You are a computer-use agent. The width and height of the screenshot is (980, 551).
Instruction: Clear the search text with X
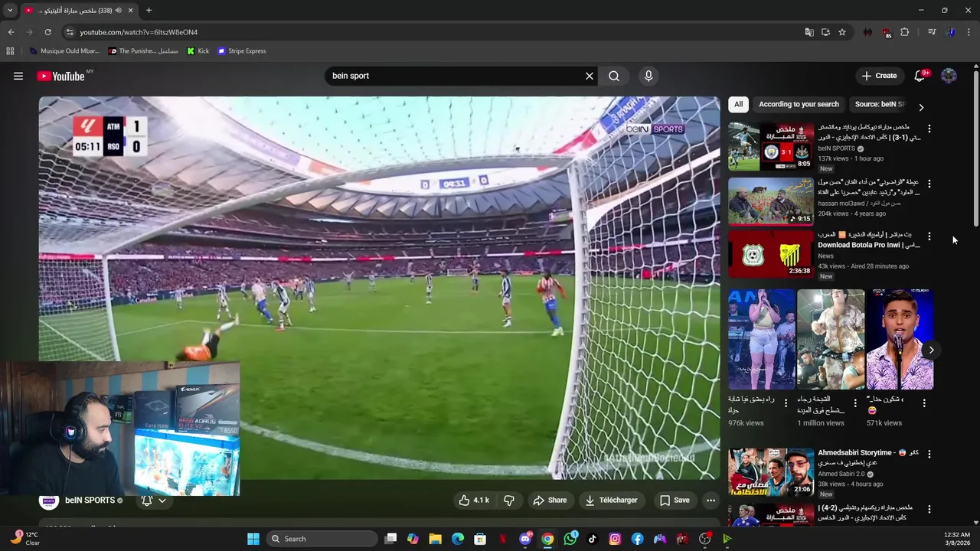pyautogui.click(x=590, y=76)
